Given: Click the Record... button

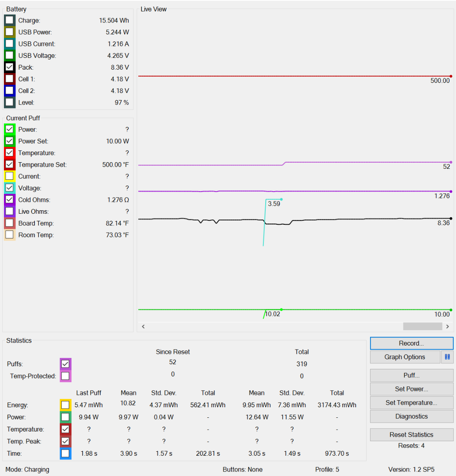Looking at the screenshot, I should pos(412,343).
